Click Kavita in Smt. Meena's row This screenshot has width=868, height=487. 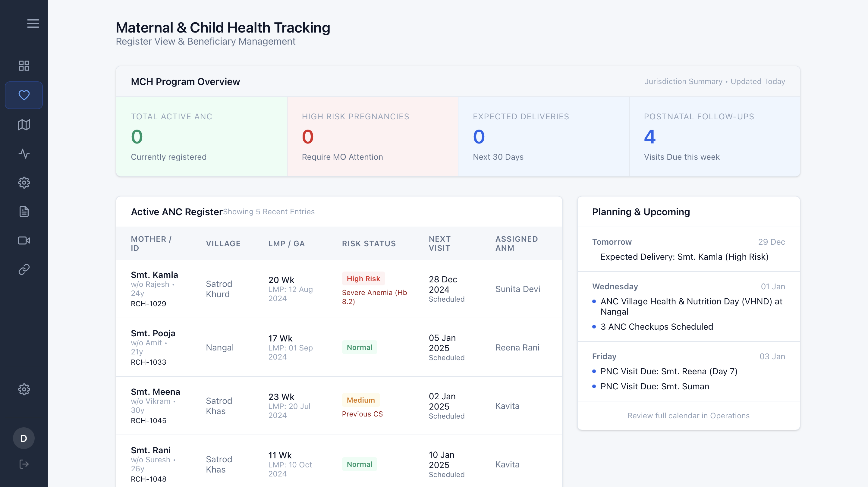tap(507, 406)
